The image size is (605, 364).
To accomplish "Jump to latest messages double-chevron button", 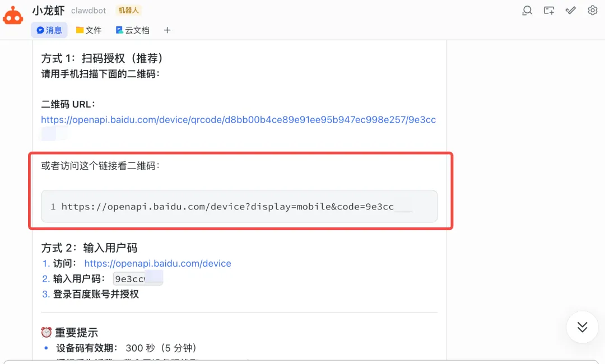I will tap(582, 327).
